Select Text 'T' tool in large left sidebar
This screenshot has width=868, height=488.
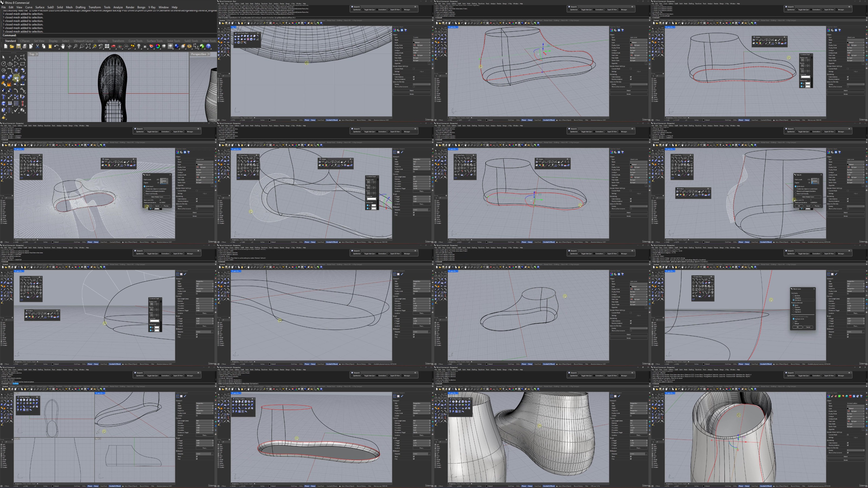click(x=3, y=97)
